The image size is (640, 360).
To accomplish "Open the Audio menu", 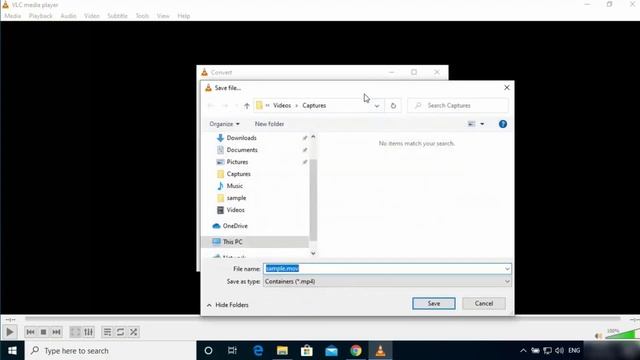I will [x=68, y=16].
